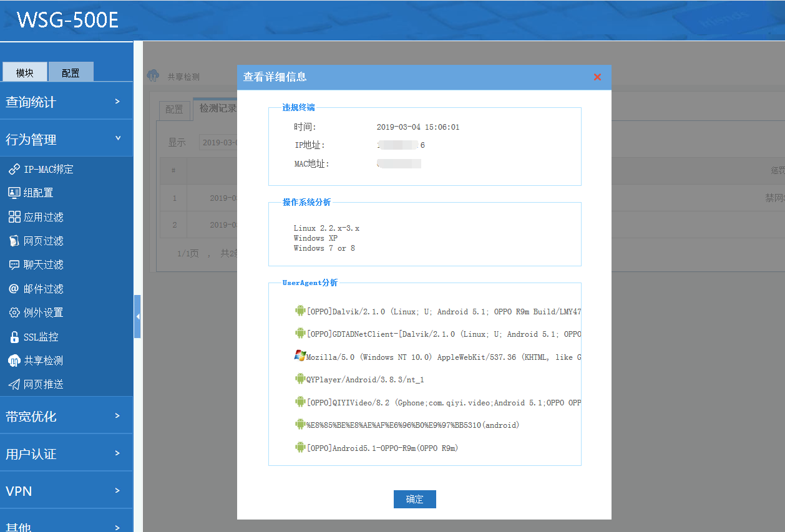The height and width of the screenshot is (532, 785).
Task: Switch to the 模块 tab
Action: click(x=25, y=72)
